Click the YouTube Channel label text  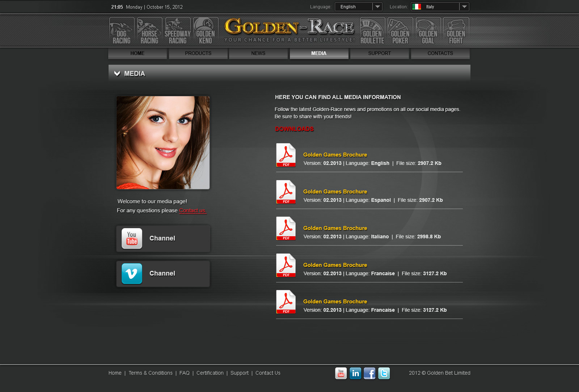[x=162, y=238]
